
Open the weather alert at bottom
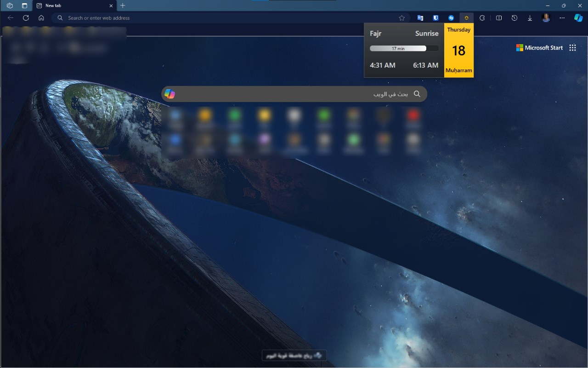(x=294, y=355)
